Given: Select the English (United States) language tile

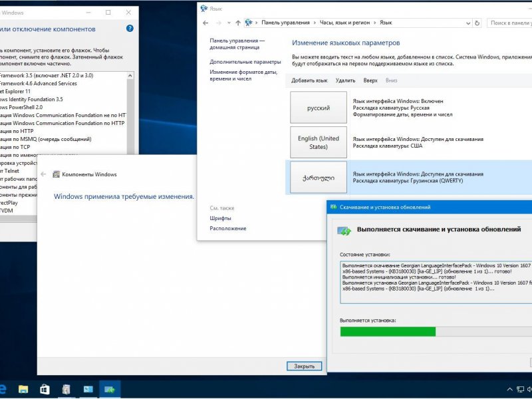Looking at the screenshot, I should coord(319,142).
